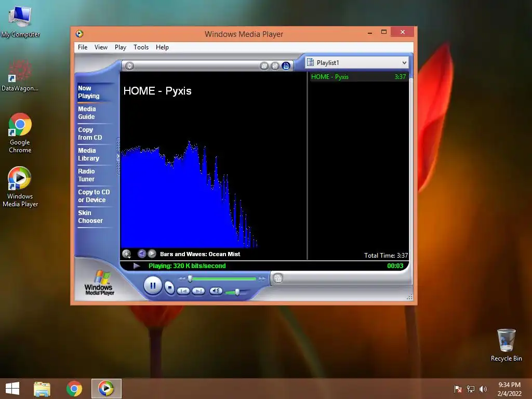The height and width of the screenshot is (399, 532).
Task: Click the Total Time: 3:37 text
Action: click(x=386, y=256)
